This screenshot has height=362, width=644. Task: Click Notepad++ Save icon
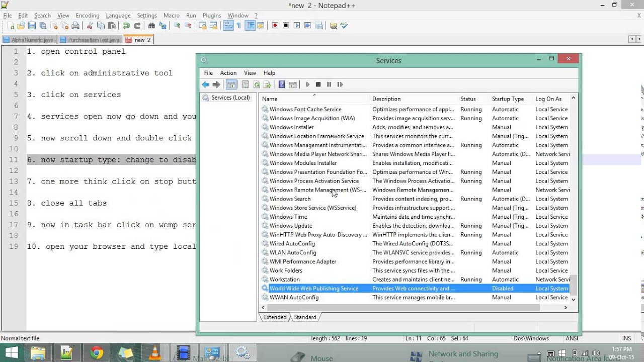point(32,26)
